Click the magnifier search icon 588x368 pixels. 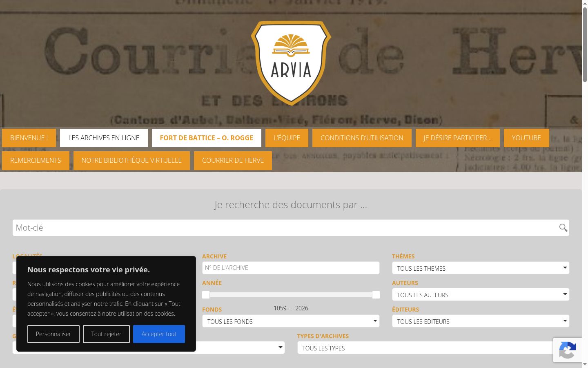click(x=563, y=228)
